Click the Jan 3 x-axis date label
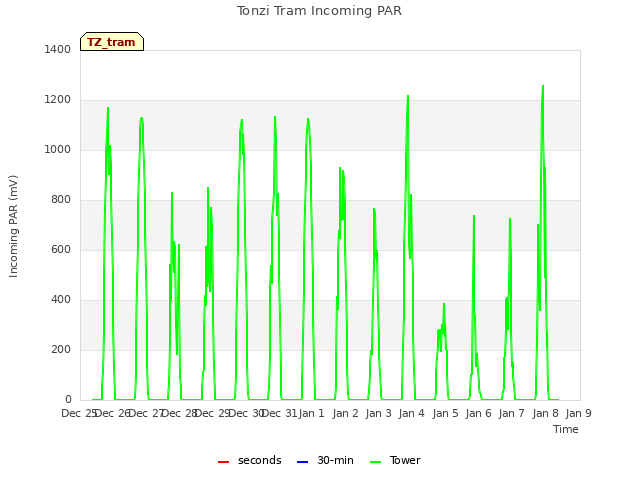This screenshot has width=640, height=480. coord(378,413)
